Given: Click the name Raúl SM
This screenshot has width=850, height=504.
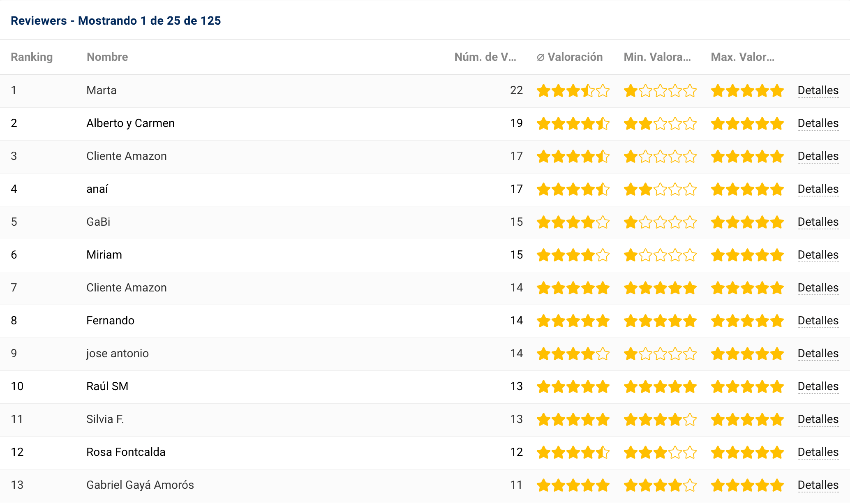Looking at the screenshot, I should click(107, 386).
